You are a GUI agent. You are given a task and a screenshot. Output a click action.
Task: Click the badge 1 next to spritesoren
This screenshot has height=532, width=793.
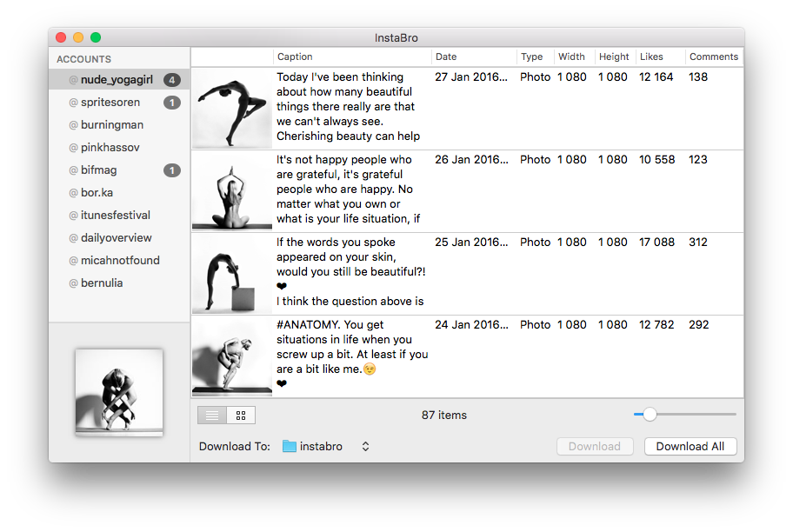[172, 103]
